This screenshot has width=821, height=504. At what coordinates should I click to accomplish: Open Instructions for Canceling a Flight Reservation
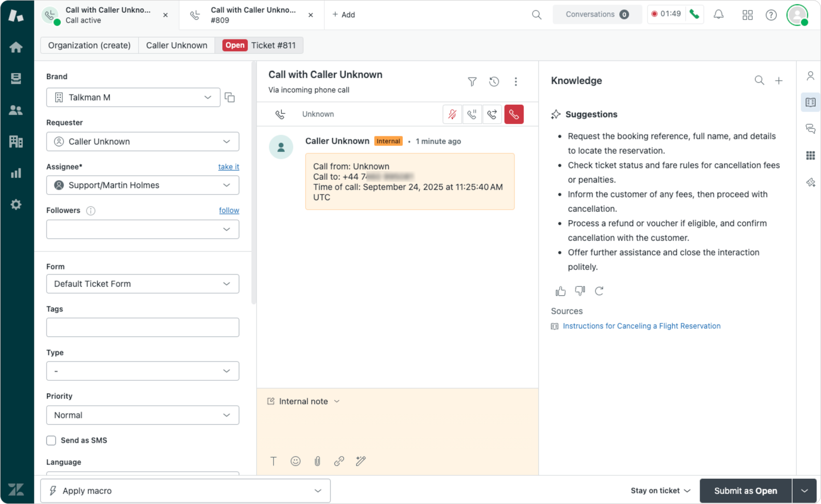tap(641, 326)
